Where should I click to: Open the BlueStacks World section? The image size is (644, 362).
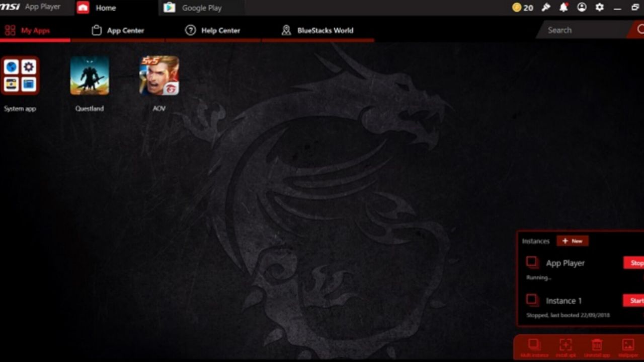(318, 30)
